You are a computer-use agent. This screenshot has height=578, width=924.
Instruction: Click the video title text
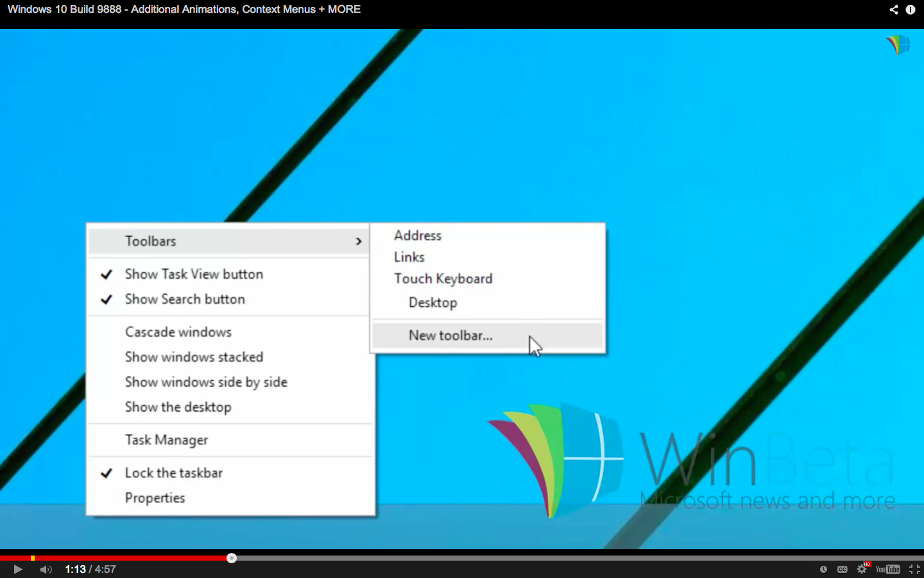coord(184,9)
